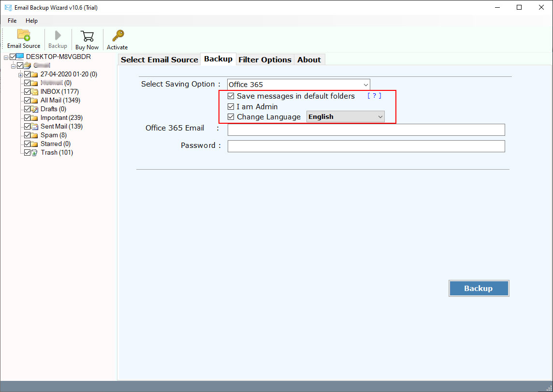
Task: Click the Email Source toolbar icon
Action: 24,35
